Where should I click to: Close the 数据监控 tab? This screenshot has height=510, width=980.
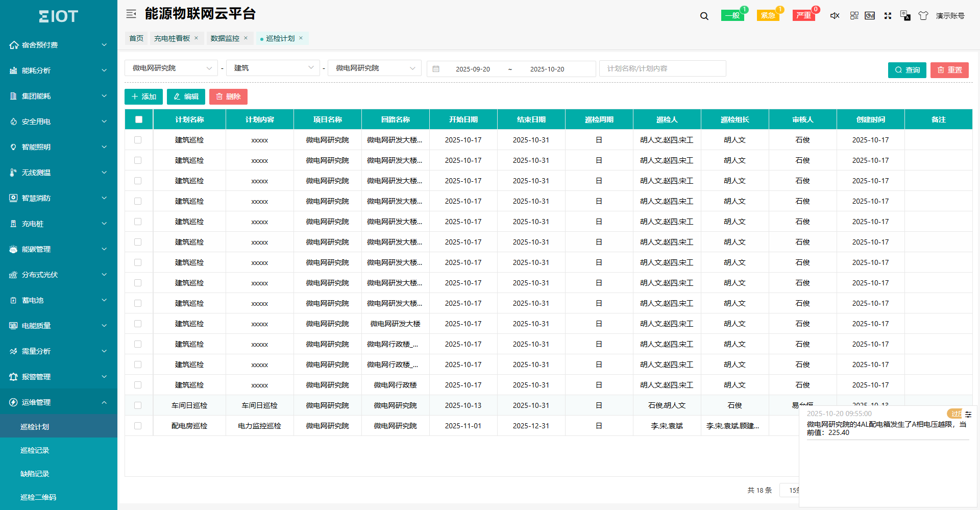(x=246, y=38)
